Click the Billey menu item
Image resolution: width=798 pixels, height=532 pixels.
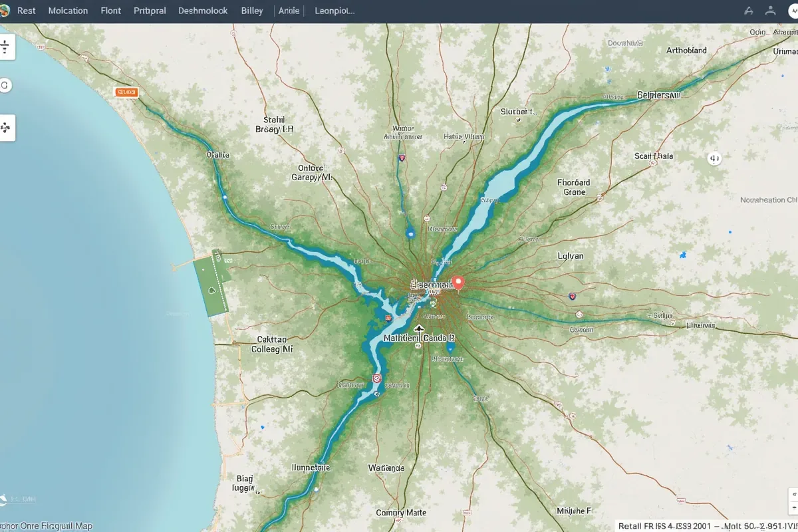(x=252, y=11)
